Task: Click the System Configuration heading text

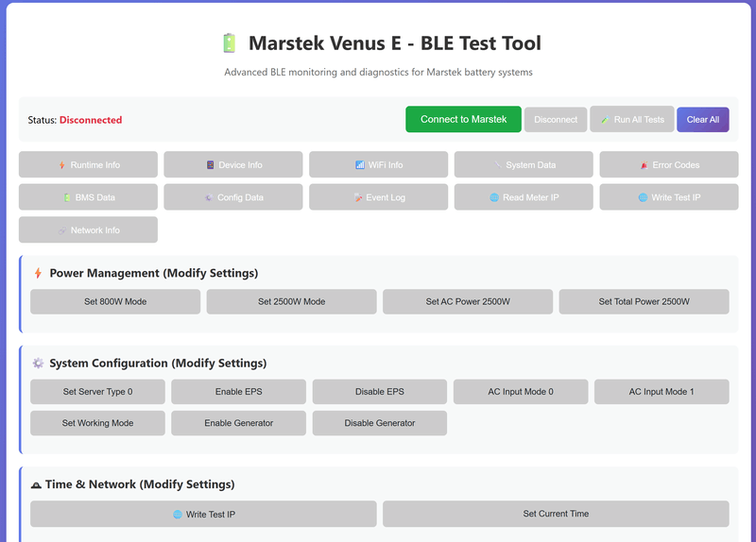Action: pyautogui.click(x=158, y=364)
